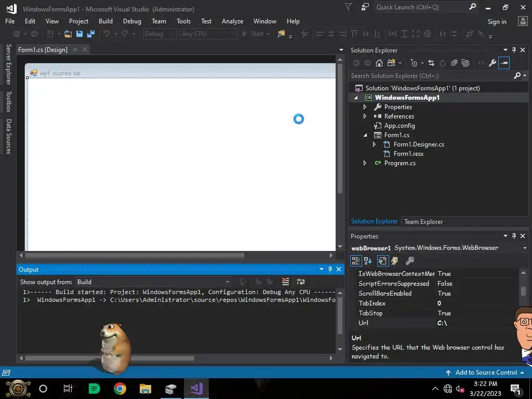This screenshot has width=532, height=399.
Task: Click Solution Explorer search magnifier icon
Action: [x=517, y=75]
